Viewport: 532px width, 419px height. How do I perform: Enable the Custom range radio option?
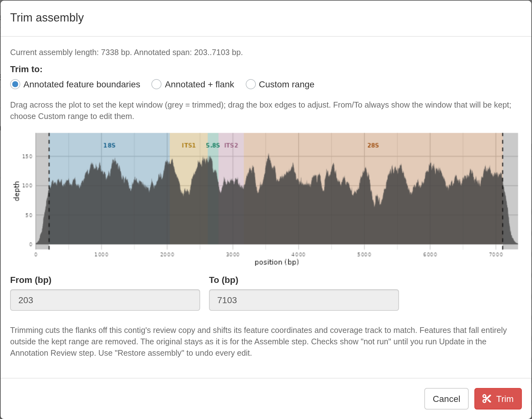click(x=251, y=84)
